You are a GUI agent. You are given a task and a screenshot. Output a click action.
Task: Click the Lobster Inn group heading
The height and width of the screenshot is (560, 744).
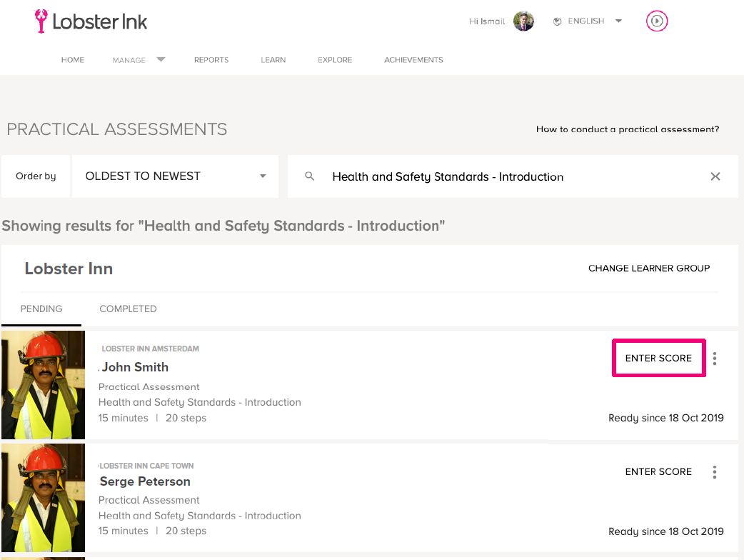pyautogui.click(x=69, y=269)
